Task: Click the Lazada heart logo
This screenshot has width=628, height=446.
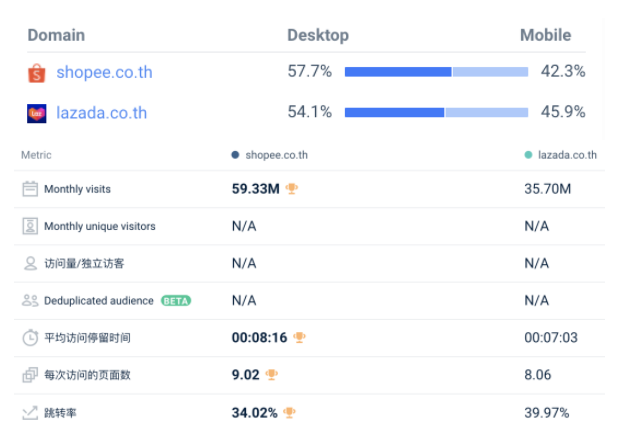Action: pos(37,113)
